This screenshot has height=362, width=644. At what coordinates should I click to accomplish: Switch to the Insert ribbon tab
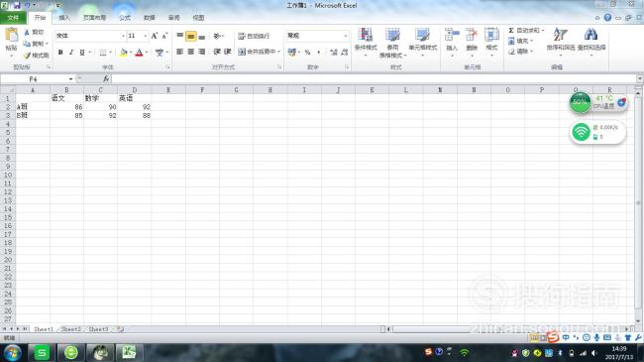coord(64,18)
